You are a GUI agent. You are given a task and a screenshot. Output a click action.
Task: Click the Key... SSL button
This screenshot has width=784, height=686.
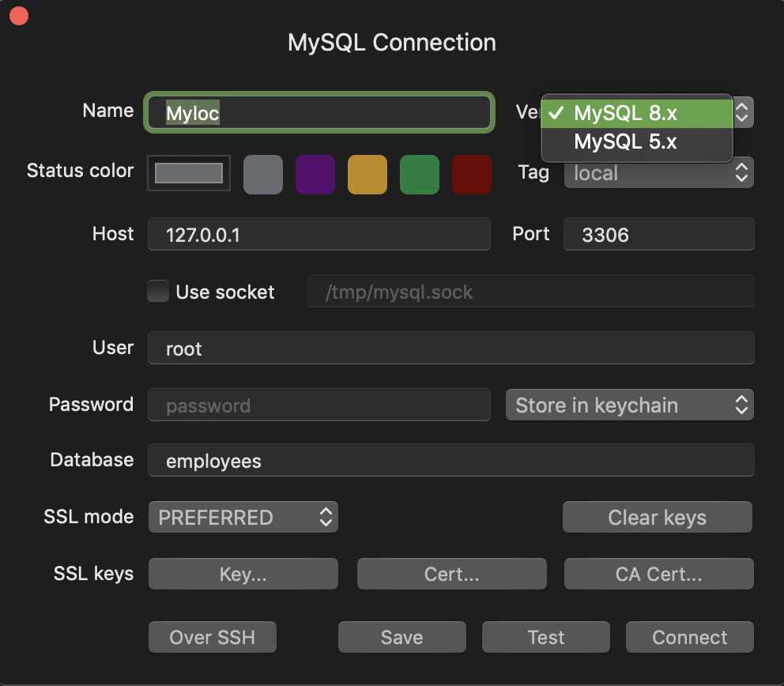pos(243,574)
